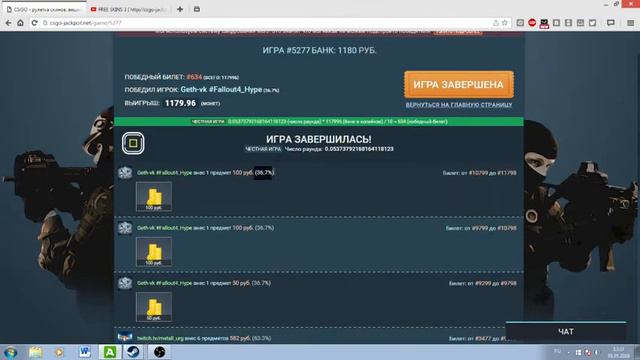Click the system tray clock
The width and height of the screenshot is (640, 360).
[x=618, y=352]
